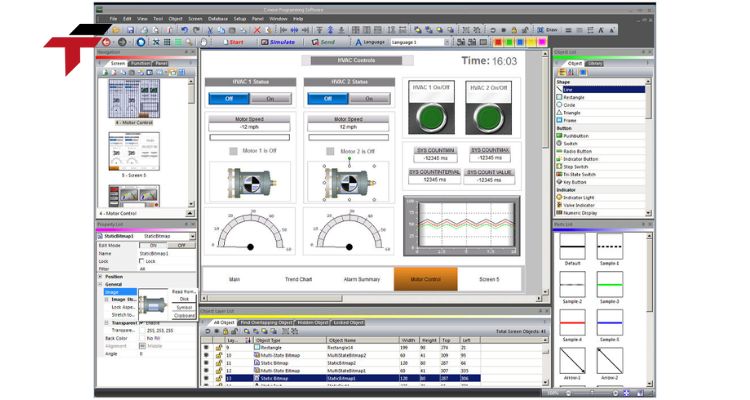750x400 pixels.
Task: Toggle the visibility eye for the Rectangle14 row
Action: (x=206, y=347)
